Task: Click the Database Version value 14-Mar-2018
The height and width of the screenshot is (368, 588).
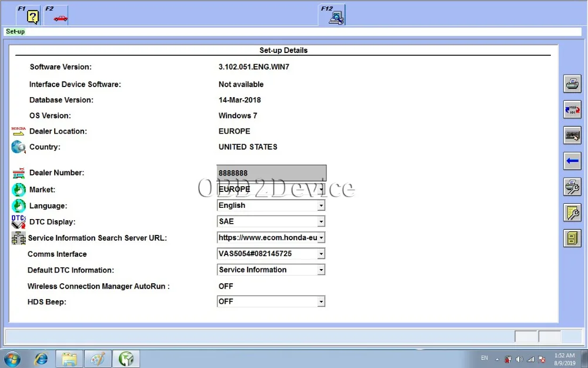Action: click(x=240, y=100)
